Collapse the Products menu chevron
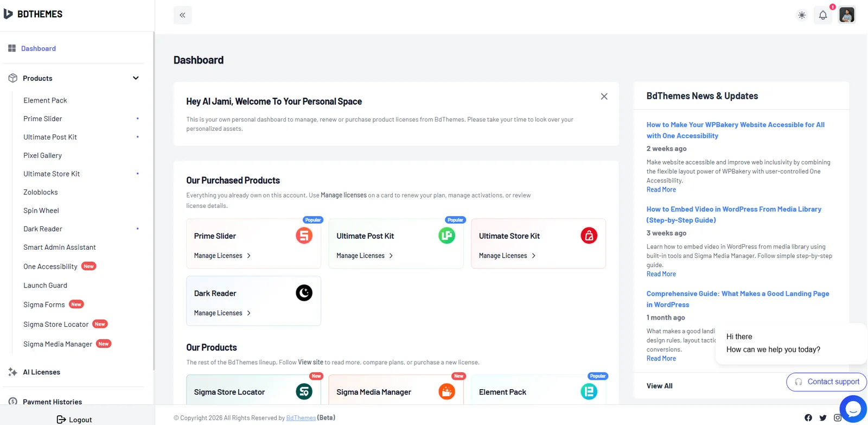 (136, 78)
